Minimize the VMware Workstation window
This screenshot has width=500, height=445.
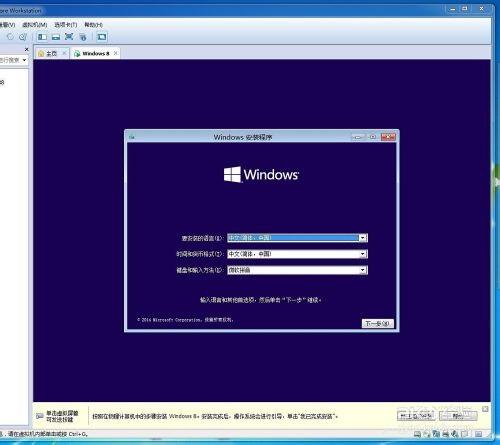(453, 9)
